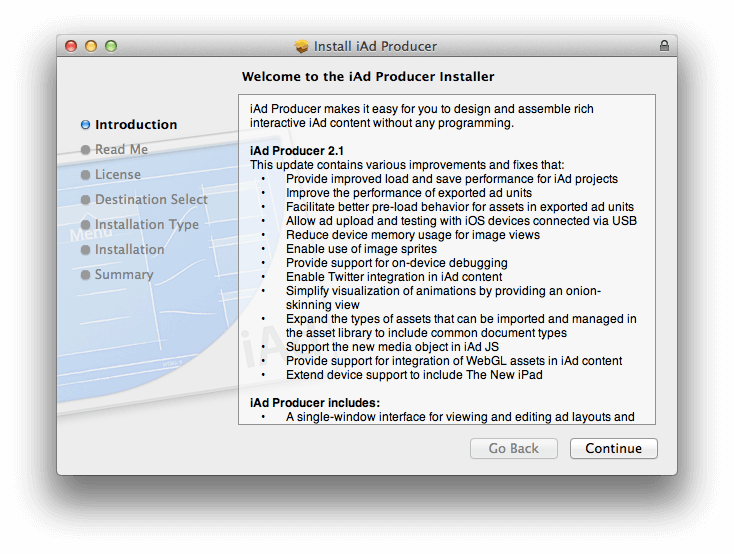Screen dimensions: 734x554
Task: Click the Welcome to the iAd Producer Installer title
Action: (x=368, y=76)
